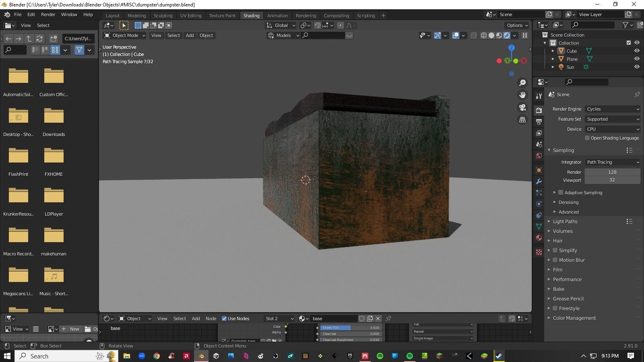The image size is (644, 362).
Task: Open the Render properties tab icon
Action: coord(539,110)
